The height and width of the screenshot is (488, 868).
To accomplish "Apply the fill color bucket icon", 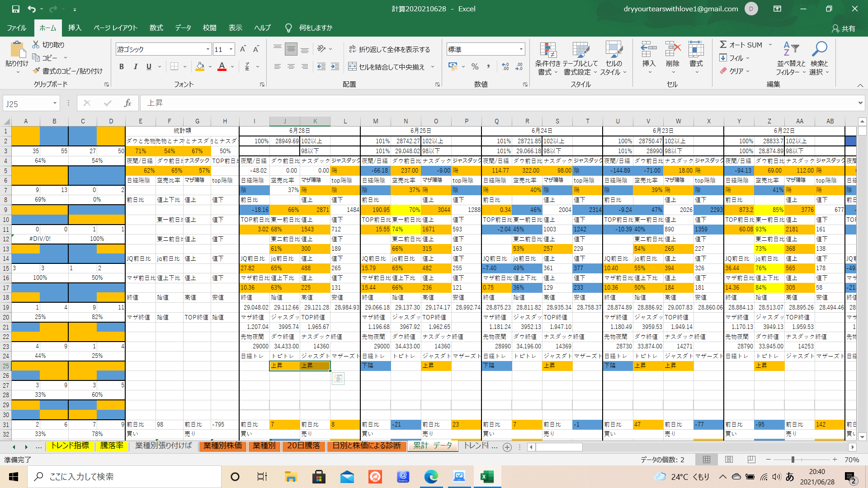I will [200, 66].
